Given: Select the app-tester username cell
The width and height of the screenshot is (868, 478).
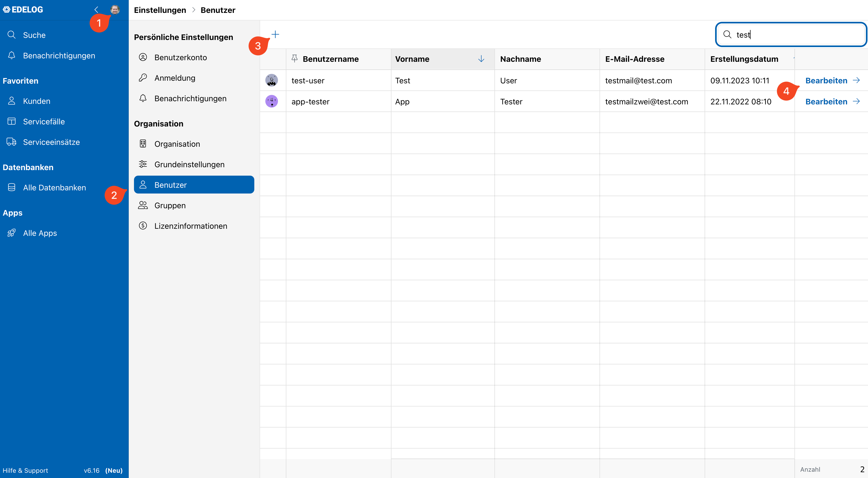Looking at the screenshot, I should coord(338,101).
